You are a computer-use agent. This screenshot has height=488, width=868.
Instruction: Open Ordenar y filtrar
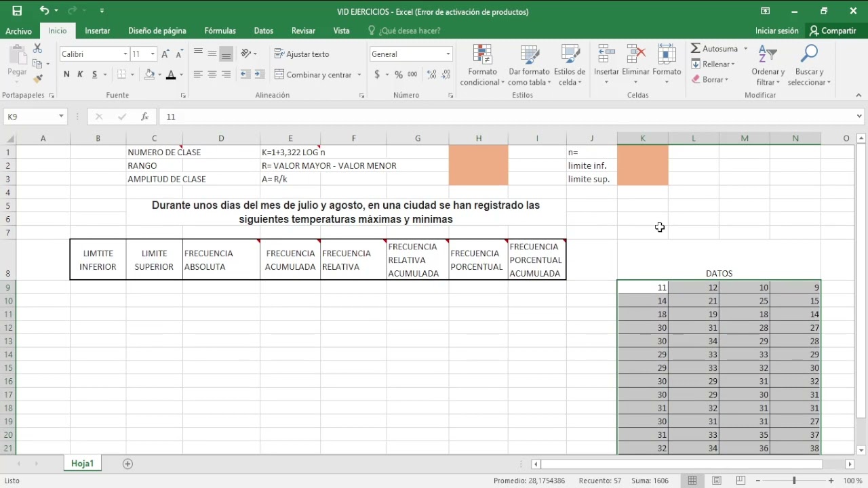pos(768,66)
